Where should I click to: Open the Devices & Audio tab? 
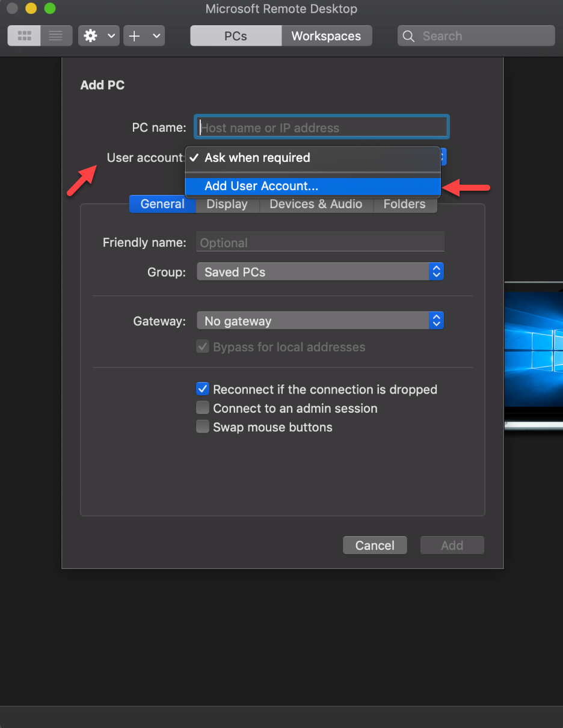point(316,204)
